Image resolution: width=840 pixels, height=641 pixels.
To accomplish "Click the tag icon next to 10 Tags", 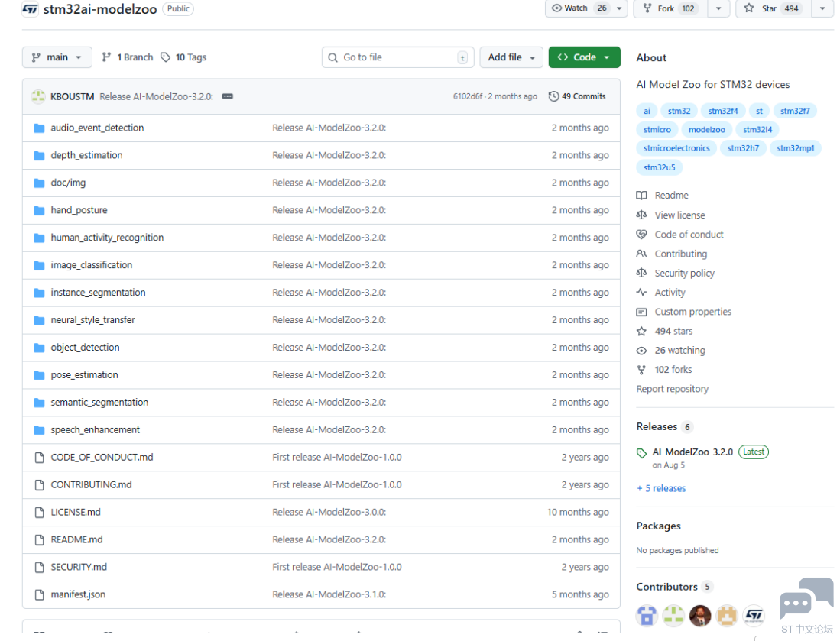I will tap(166, 57).
